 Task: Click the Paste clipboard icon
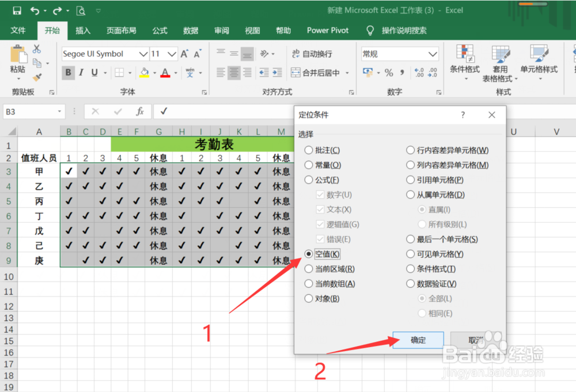click(x=18, y=54)
